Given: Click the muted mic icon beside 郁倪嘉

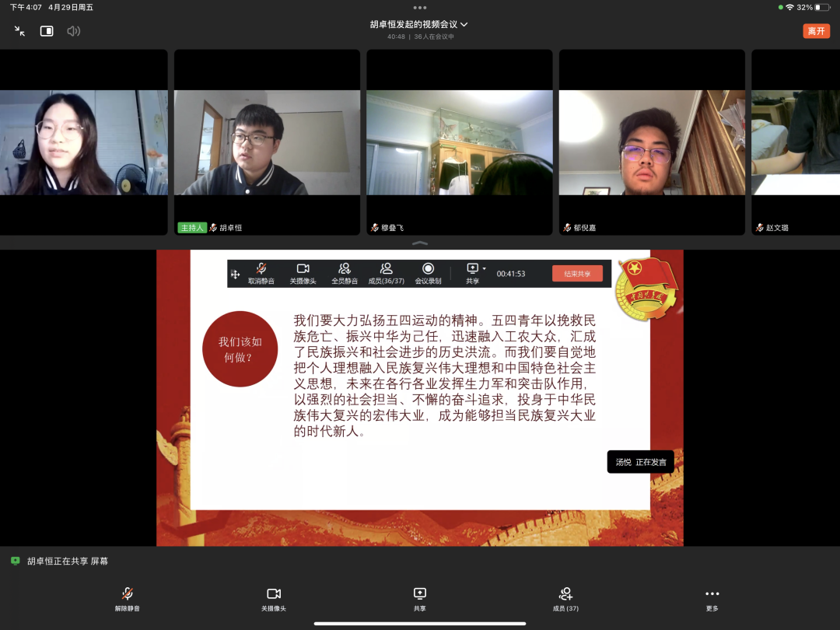Looking at the screenshot, I should click(x=567, y=228).
